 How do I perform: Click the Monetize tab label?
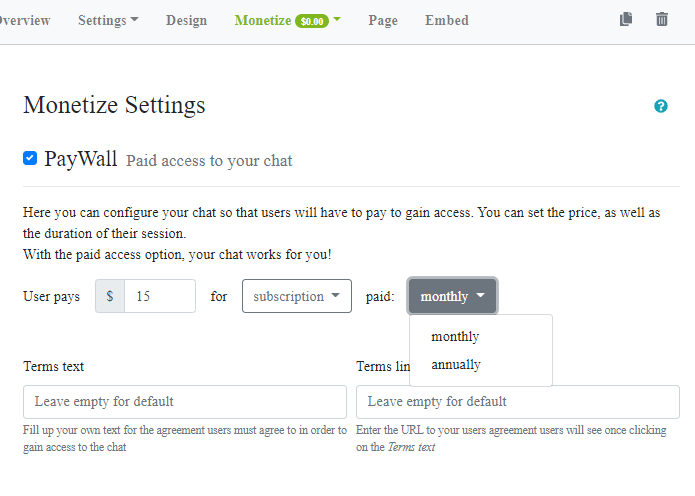coord(263,20)
